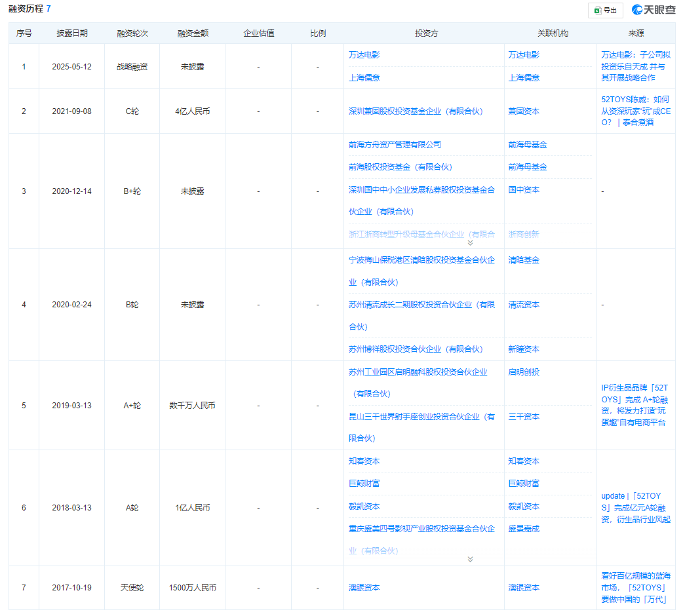Open investor 苏州博祥股权投资合伙企业
683x616 pixels.
tap(416, 349)
